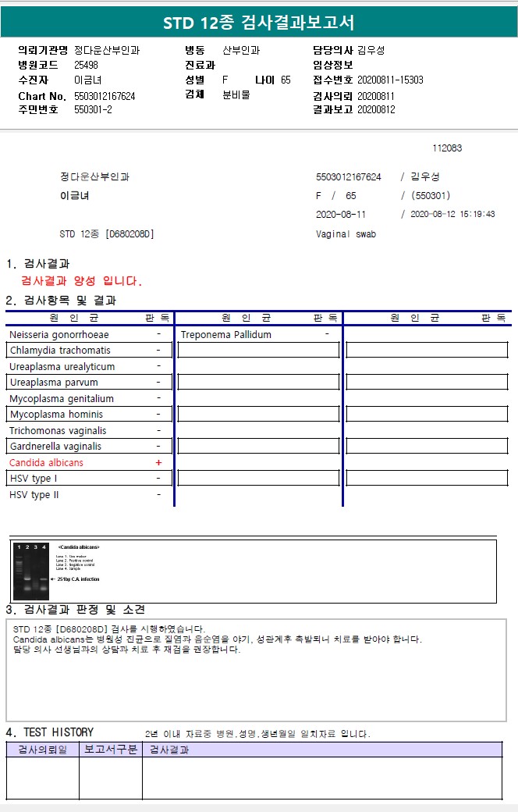Click the Trichomonas vaginalis entry

click(x=58, y=430)
